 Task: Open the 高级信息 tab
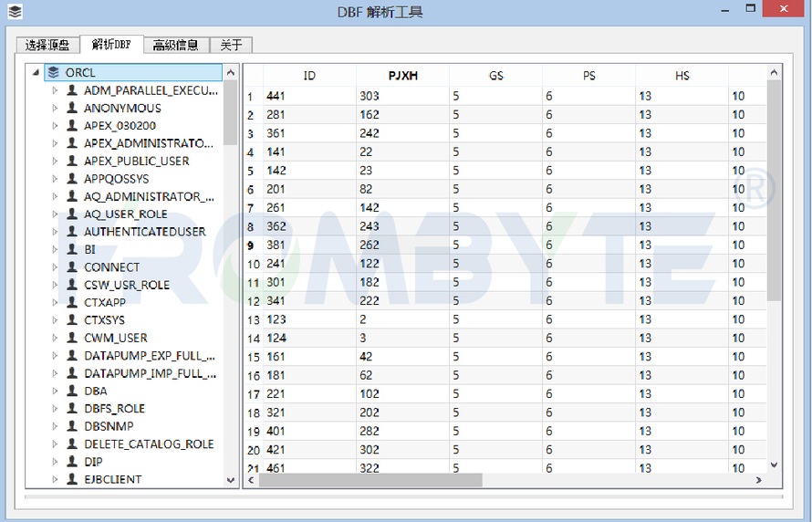(x=176, y=45)
